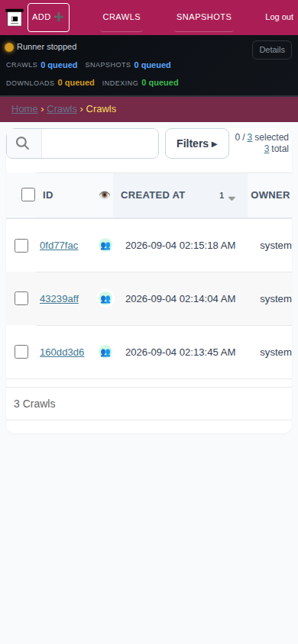The image size is (298, 644).
Task: Click snapshots "0 queued" status
Action: [152, 65]
